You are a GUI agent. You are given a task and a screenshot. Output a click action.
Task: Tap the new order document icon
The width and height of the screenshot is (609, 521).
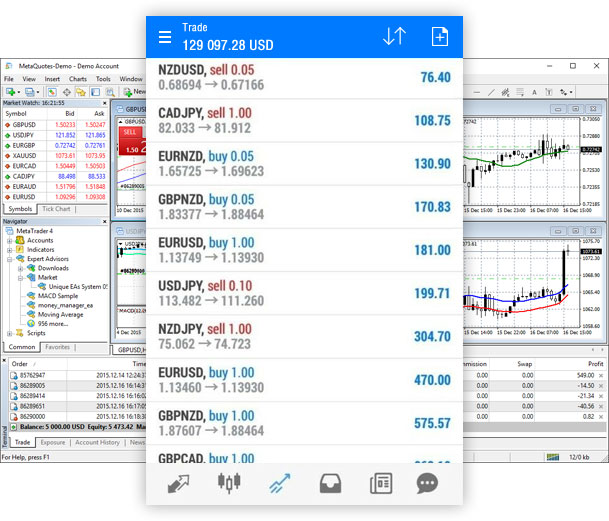coord(439,36)
